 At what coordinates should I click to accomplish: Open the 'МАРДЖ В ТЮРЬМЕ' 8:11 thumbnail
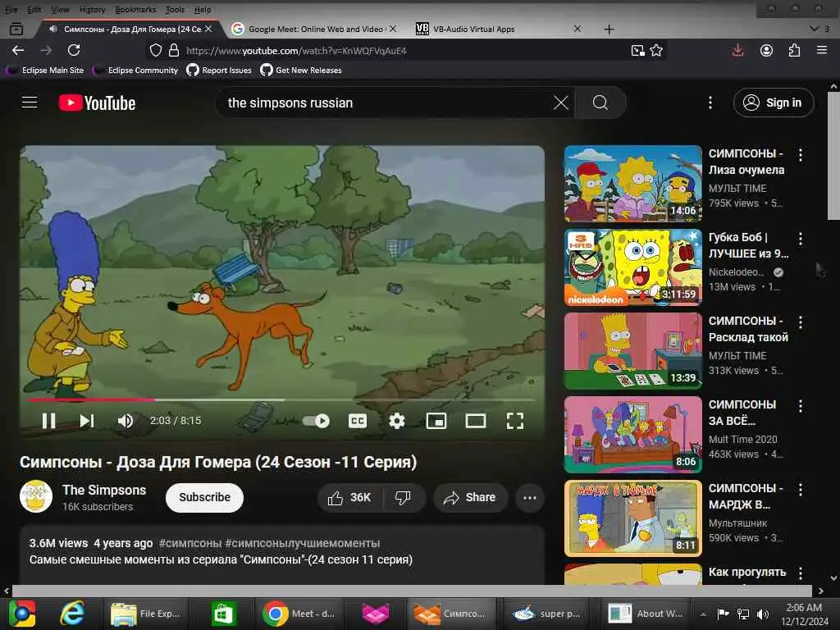(x=632, y=518)
